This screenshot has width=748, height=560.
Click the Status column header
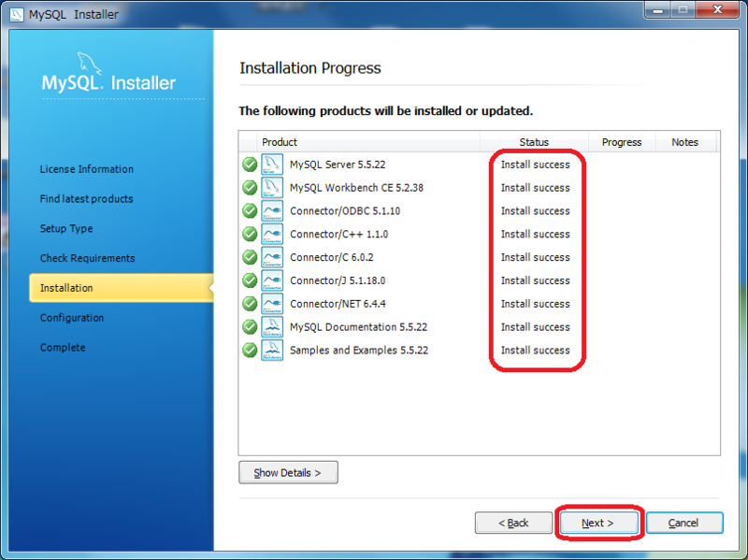(x=534, y=142)
